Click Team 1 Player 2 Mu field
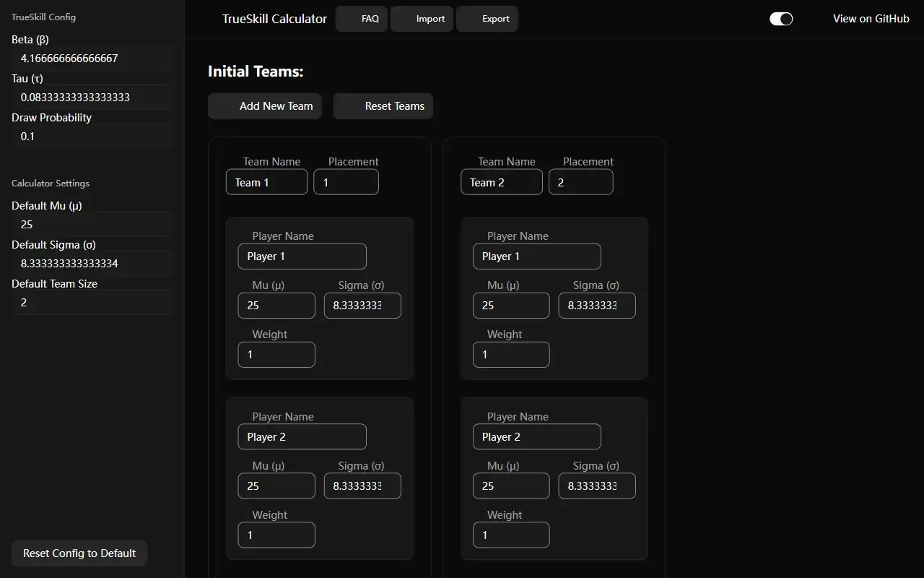Viewport: 924px width, 578px height. (276, 486)
